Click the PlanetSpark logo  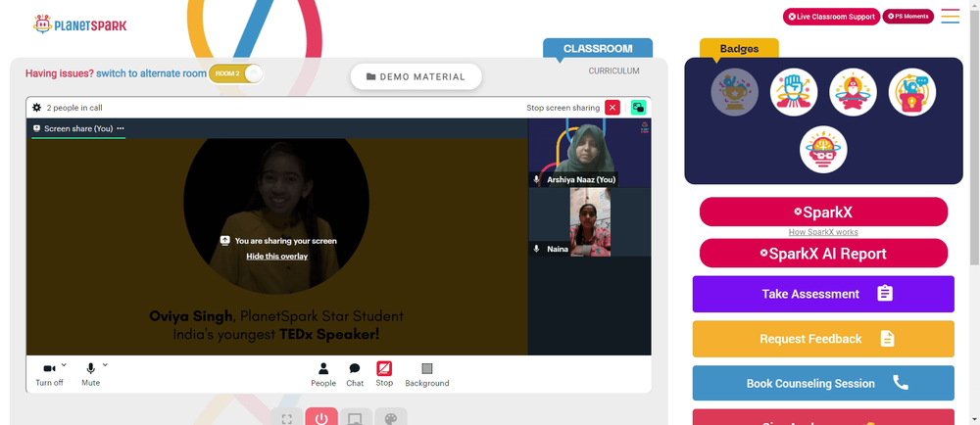click(x=80, y=24)
